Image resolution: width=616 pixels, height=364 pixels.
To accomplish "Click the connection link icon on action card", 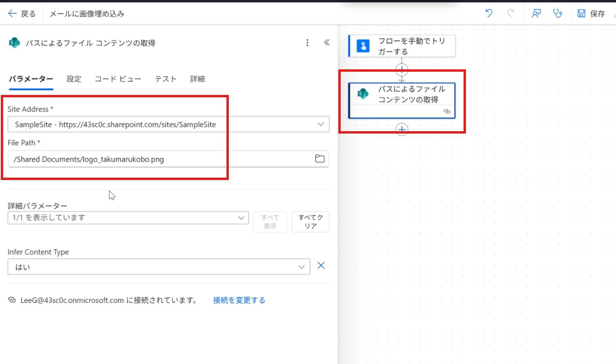I will tap(447, 111).
